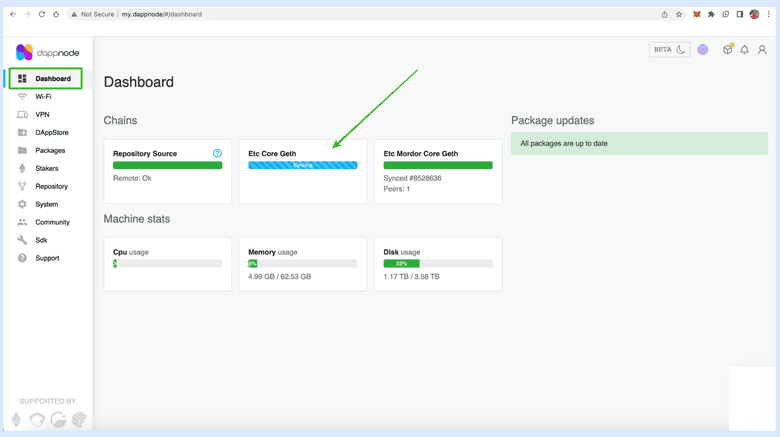780x437 pixels.
Task: Click the installed packages cube icon
Action: [727, 50]
